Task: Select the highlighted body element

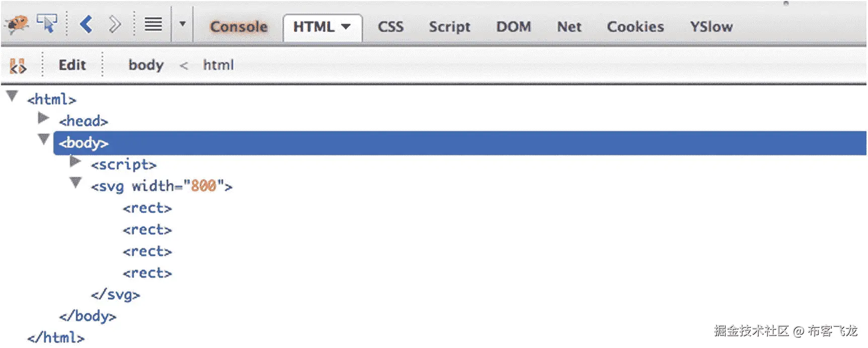Action: [x=83, y=143]
